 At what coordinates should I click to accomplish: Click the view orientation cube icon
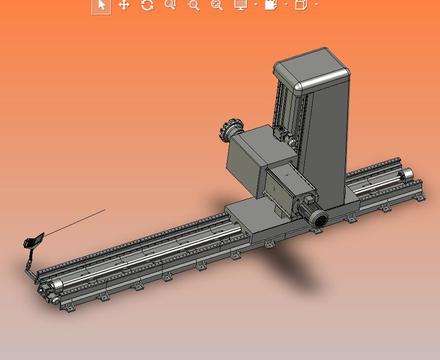(x=301, y=5)
